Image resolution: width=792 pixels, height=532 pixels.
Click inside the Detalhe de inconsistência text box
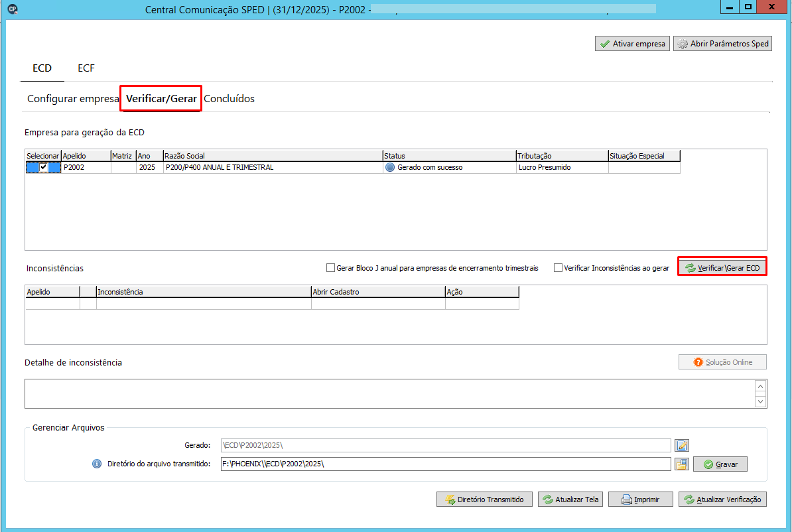point(389,393)
